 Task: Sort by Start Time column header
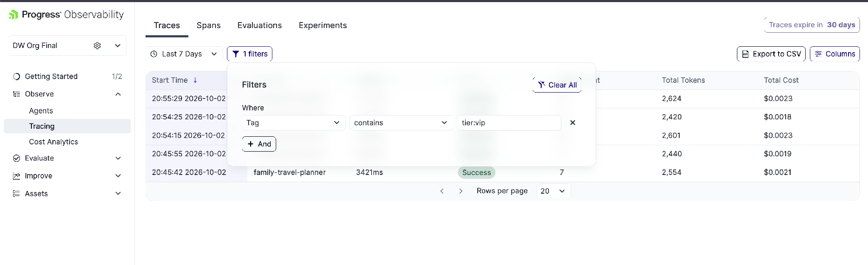(170, 80)
